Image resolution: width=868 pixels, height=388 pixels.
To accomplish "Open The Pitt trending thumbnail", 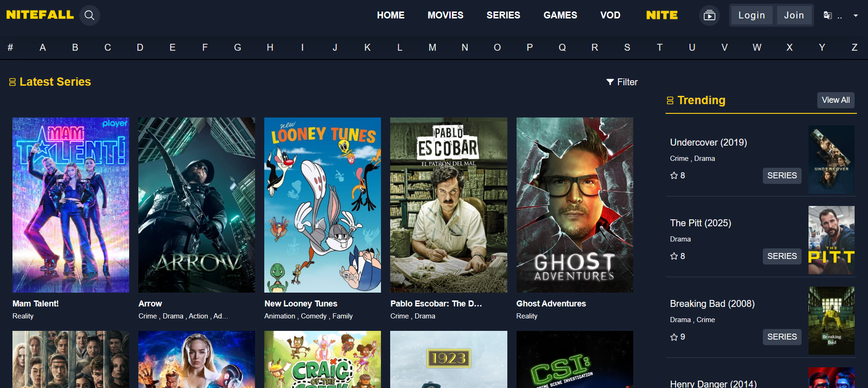I will coord(832,240).
